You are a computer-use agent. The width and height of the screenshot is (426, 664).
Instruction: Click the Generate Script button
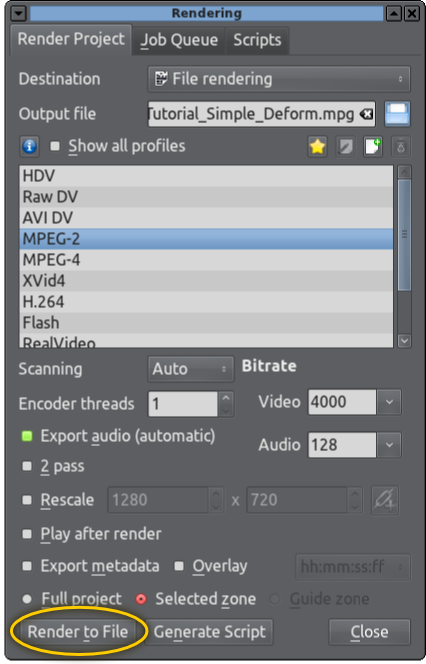coord(210,632)
